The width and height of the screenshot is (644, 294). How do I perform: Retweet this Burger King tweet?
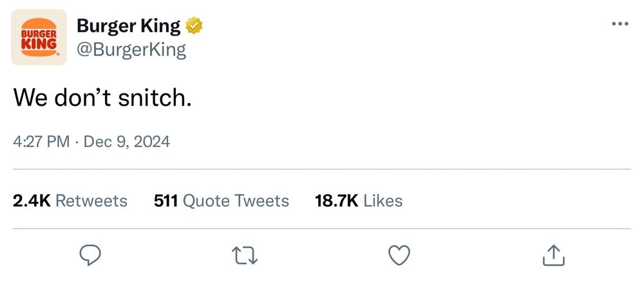[x=245, y=256]
